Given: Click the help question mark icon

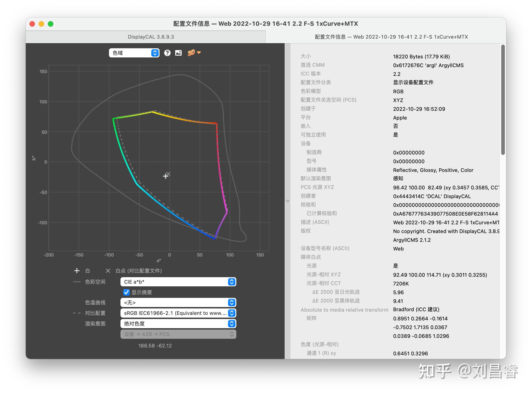Looking at the screenshot, I should click(167, 53).
